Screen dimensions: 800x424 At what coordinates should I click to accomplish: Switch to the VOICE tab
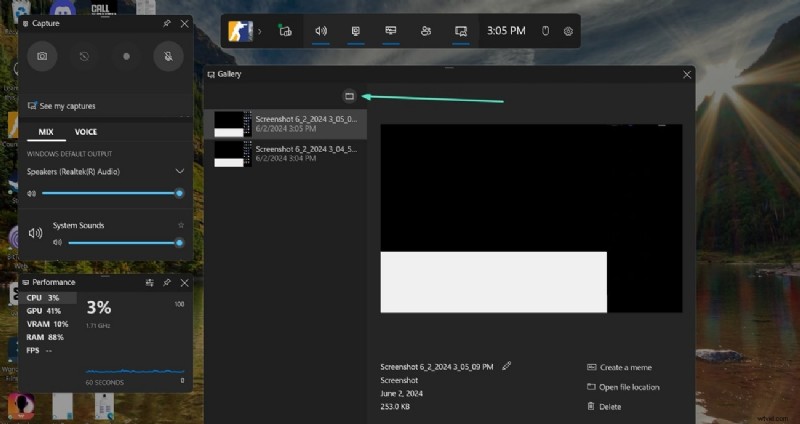[x=86, y=132]
